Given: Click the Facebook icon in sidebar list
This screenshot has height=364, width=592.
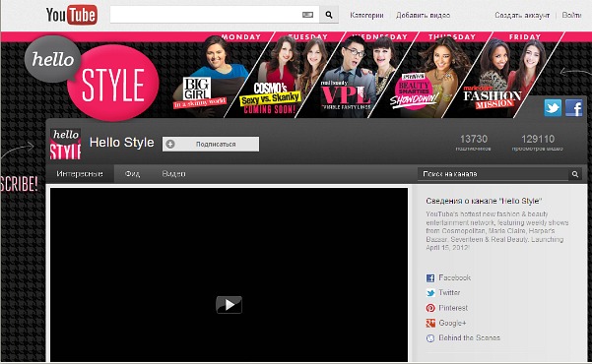Looking at the screenshot, I should pyautogui.click(x=430, y=278).
